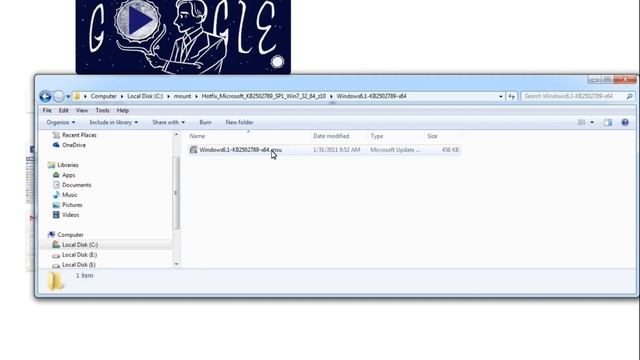Screen dimensions: 640x360
Task: Open the View menu
Action: pos(82,110)
